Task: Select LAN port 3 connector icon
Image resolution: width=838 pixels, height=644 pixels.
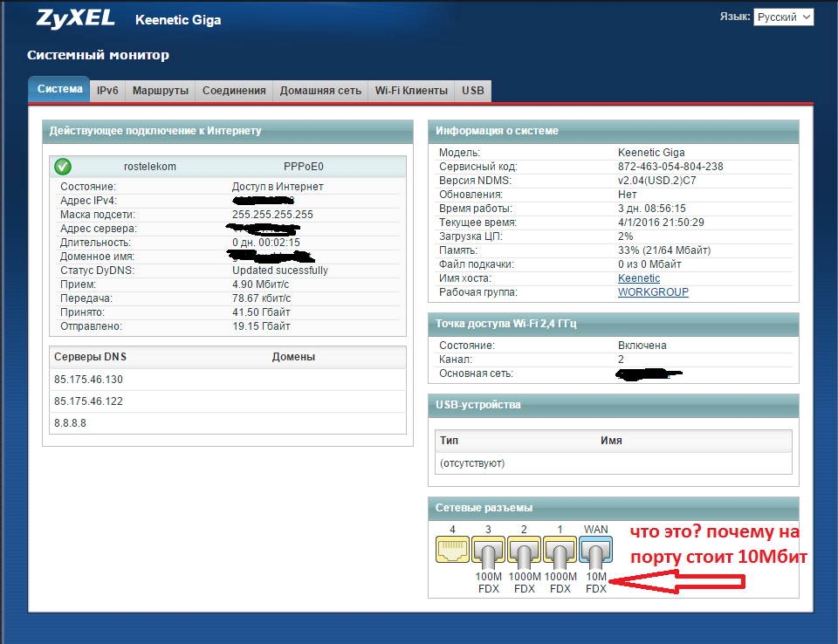Action: tap(488, 552)
